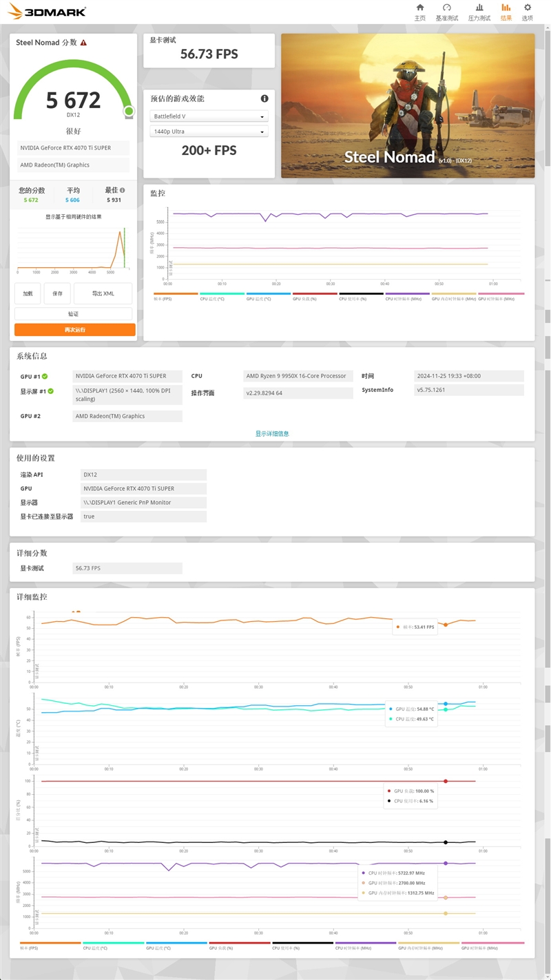Open the Battlefield V game dropdown
Image resolution: width=551 pixels, height=980 pixels.
pos(208,116)
